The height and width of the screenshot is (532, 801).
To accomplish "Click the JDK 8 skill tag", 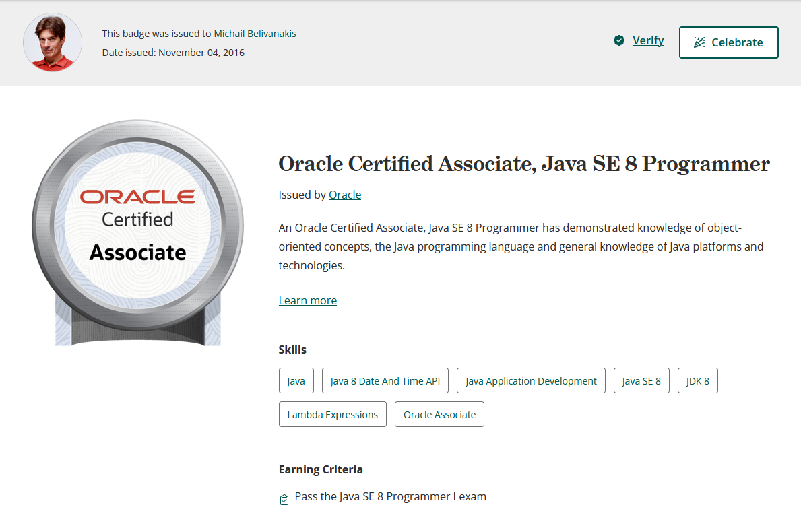I will tap(697, 380).
